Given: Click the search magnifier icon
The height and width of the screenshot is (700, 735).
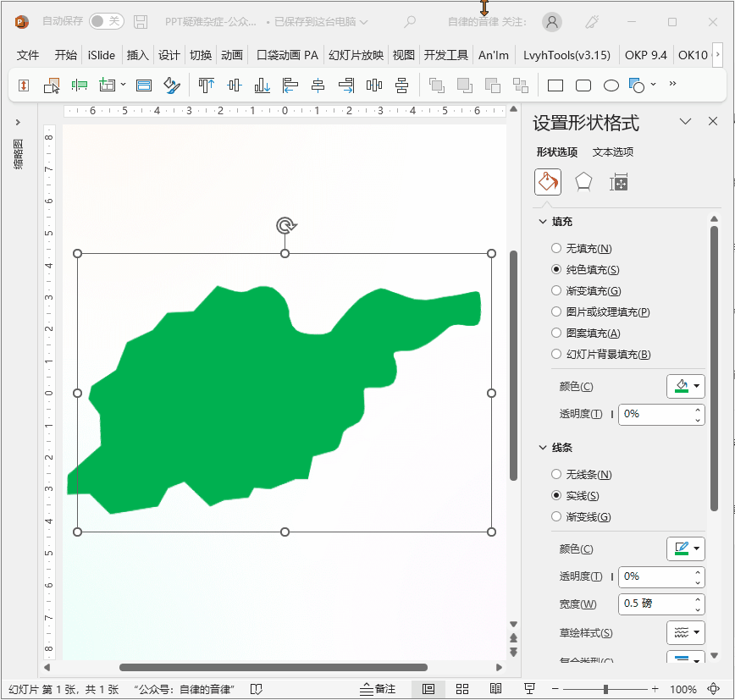Looking at the screenshot, I should tap(410, 21).
